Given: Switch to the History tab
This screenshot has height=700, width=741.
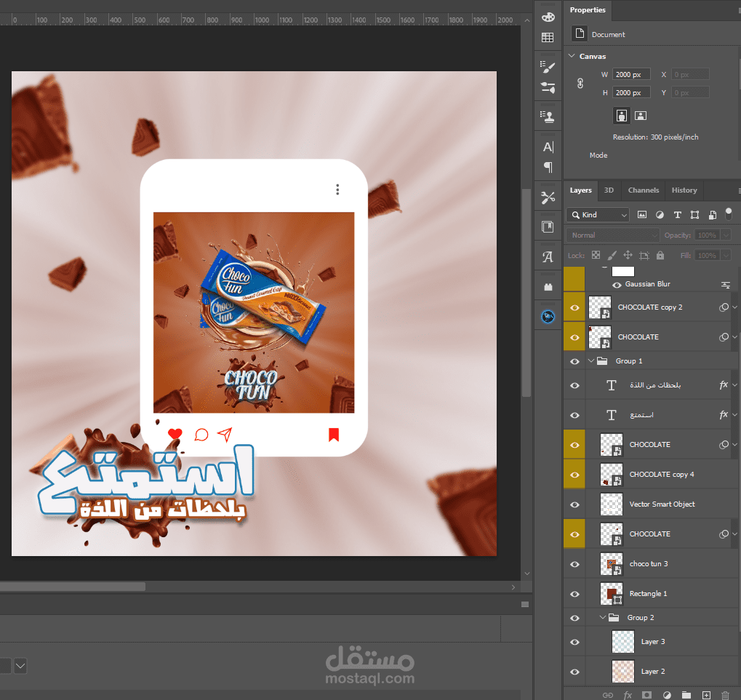Looking at the screenshot, I should tap(684, 190).
